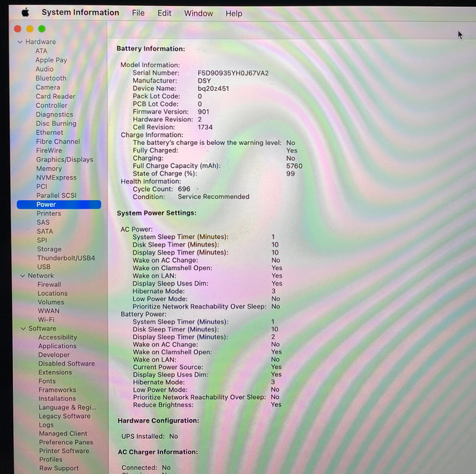This screenshot has height=474, width=476.
Task: Select Fibre Channel in the sidebar
Action: click(x=58, y=142)
